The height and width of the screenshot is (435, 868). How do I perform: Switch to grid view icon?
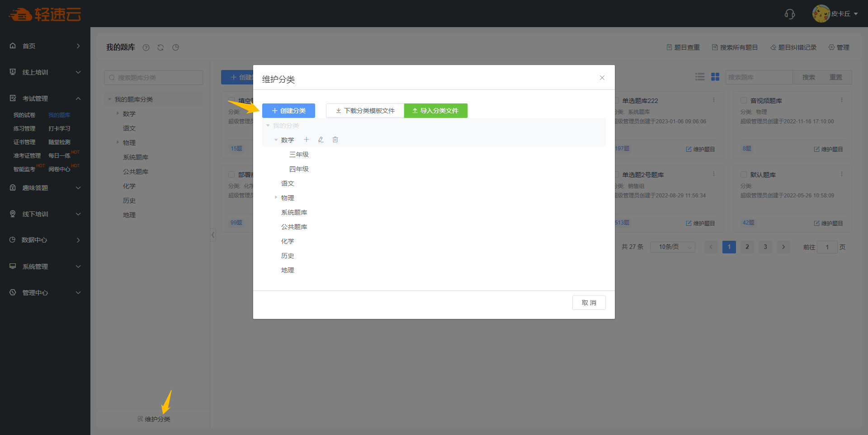pyautogui.click(x=715, y=77)
